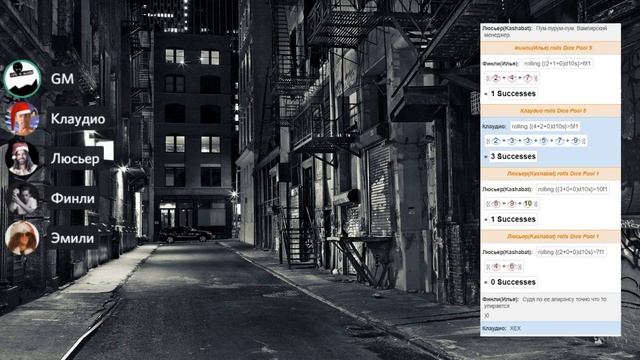Click the '0 Successes' result
640x360 pixels.
pyautogui.click(x=513, y=282)
